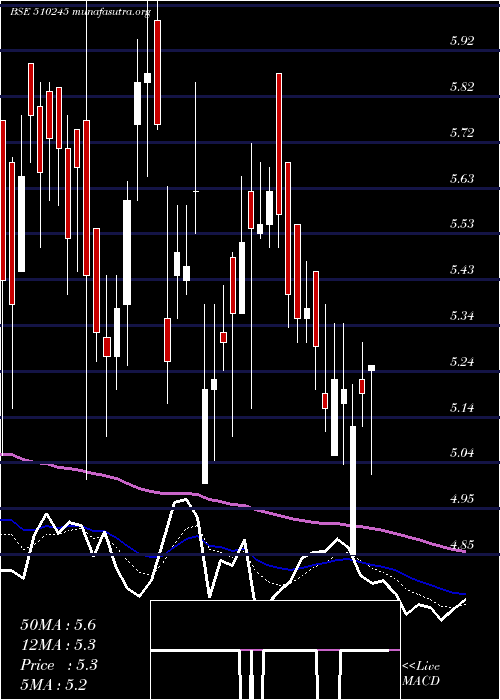500x700 pixels.
Task: Click the 5.34 price axis label
Action: click(462, 316)
